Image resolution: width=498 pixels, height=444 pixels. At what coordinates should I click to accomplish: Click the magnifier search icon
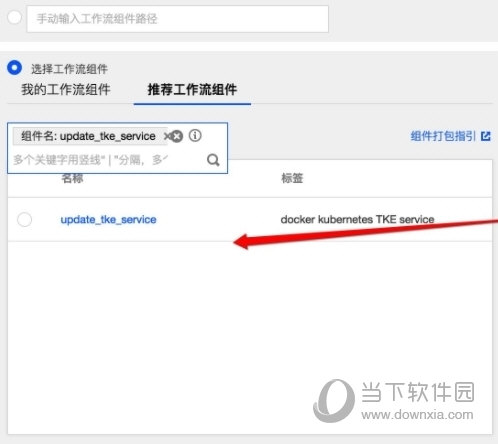213,160
